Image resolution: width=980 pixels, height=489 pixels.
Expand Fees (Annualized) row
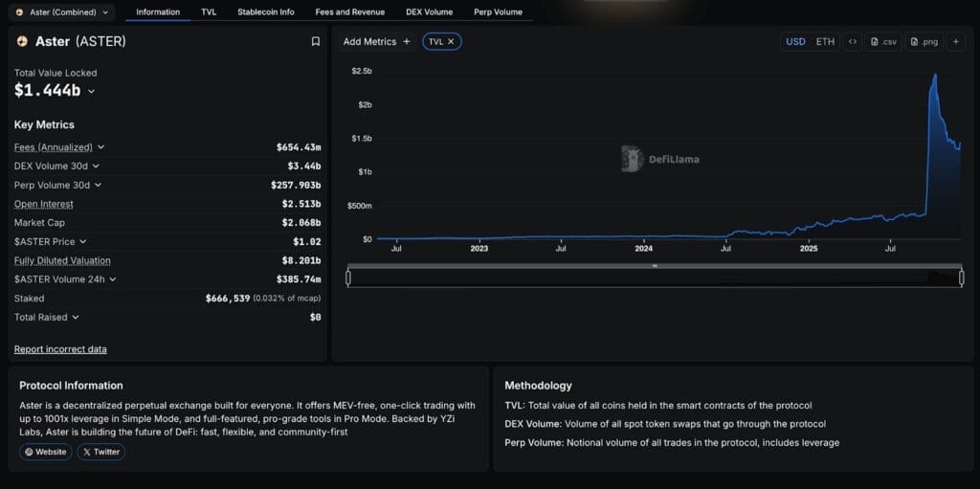100,147
